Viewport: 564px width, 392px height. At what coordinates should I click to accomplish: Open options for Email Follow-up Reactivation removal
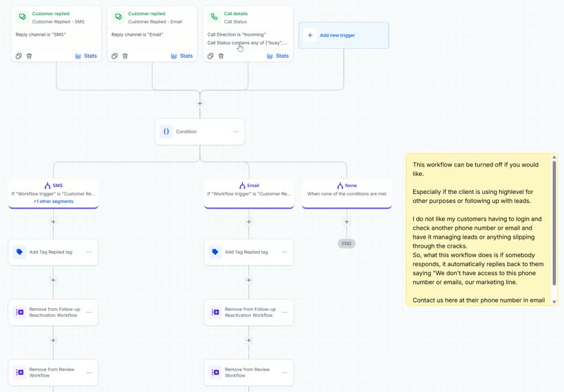[285, 312]
